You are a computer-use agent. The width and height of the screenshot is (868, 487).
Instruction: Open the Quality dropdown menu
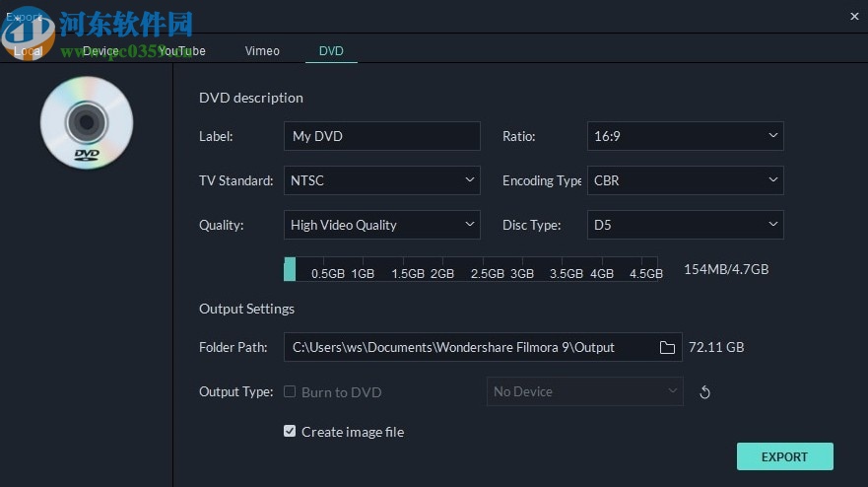pos(381,225)
